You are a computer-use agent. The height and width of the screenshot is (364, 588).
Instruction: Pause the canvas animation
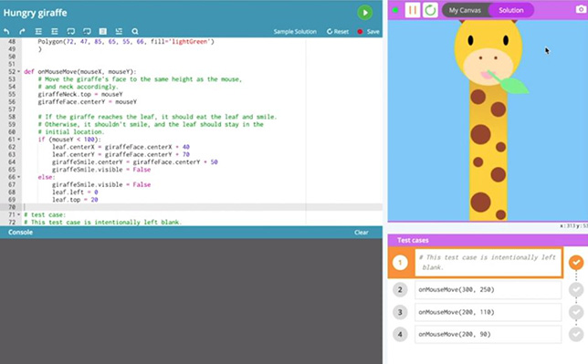click(412, 10)
